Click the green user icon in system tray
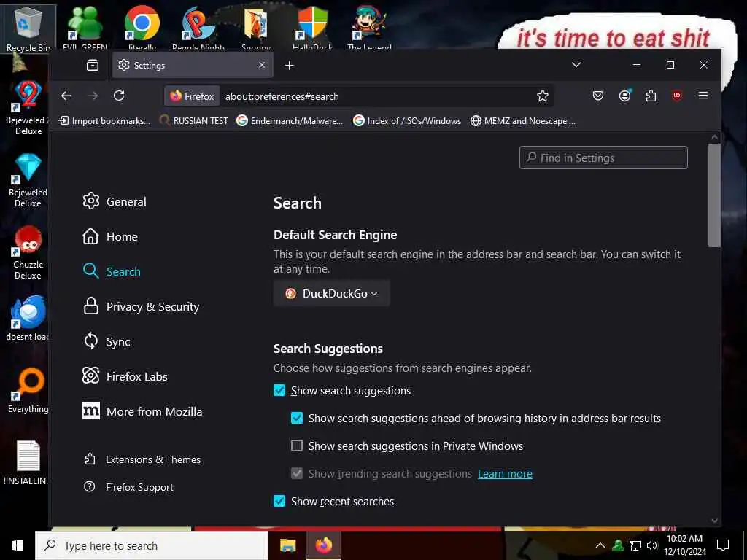The width and height of the screenshot is (747, 560). (618, 545)
